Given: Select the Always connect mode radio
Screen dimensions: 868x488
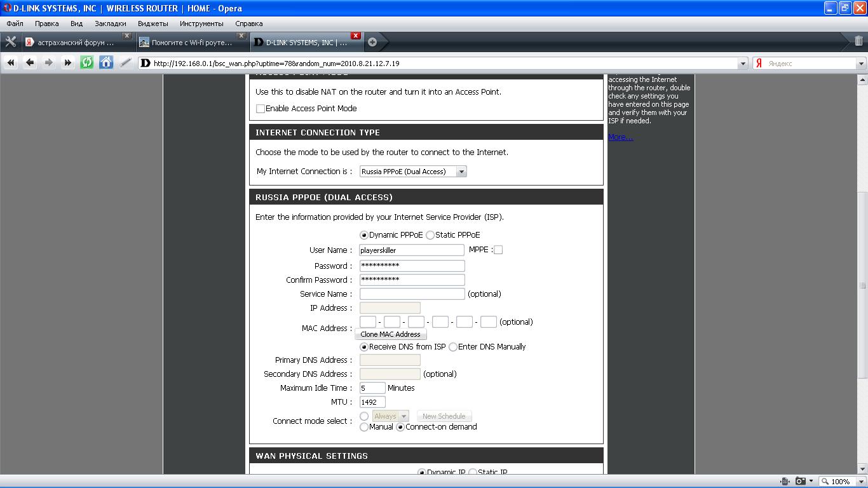Looking at the screenshot, I should tap(364, 416).
